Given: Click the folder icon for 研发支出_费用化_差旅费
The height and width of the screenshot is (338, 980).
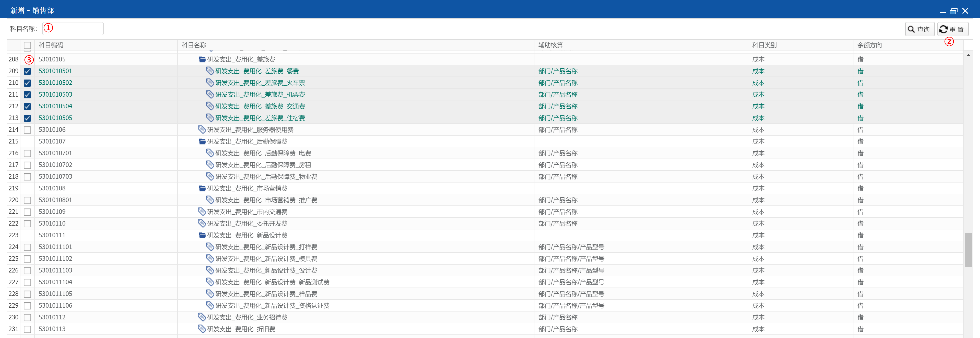Looking at the screenshot, I should (202, 59).
